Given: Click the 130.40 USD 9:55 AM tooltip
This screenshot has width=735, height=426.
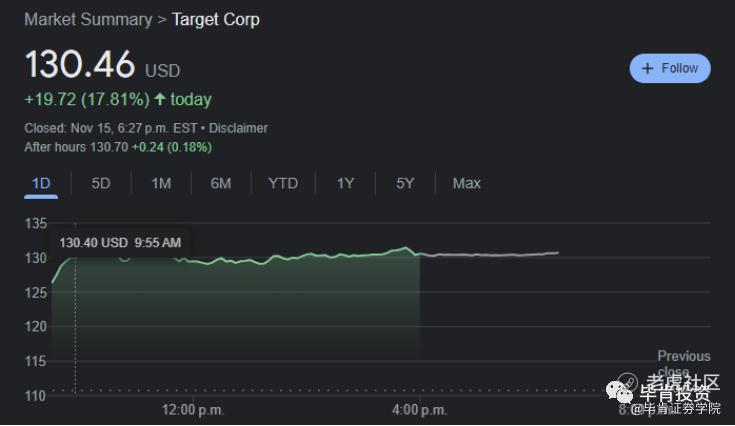Looking at the screenshot, I should click(120, 242).
